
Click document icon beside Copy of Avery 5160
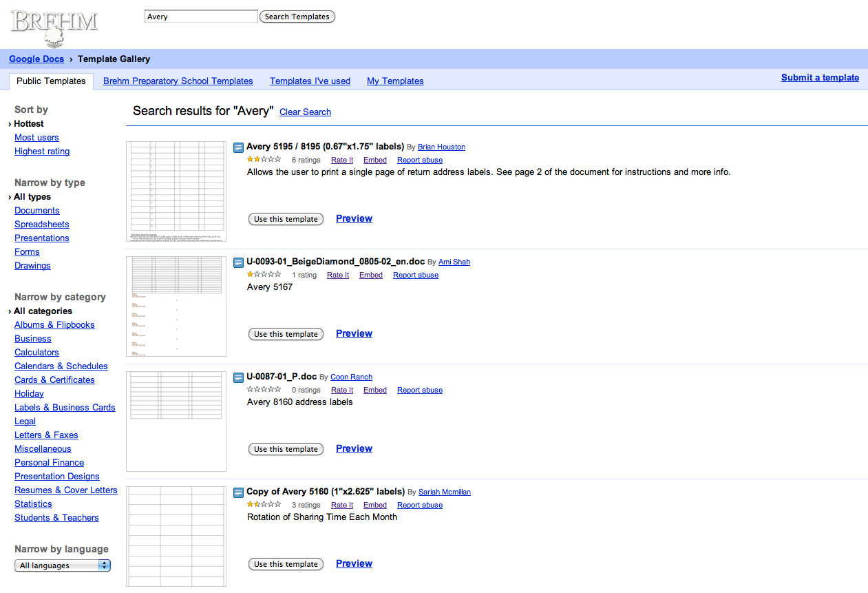point(238,492)
